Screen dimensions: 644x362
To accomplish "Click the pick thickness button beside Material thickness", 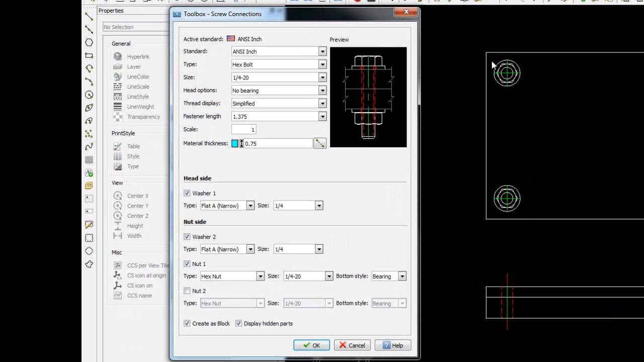I will [319, 143].
